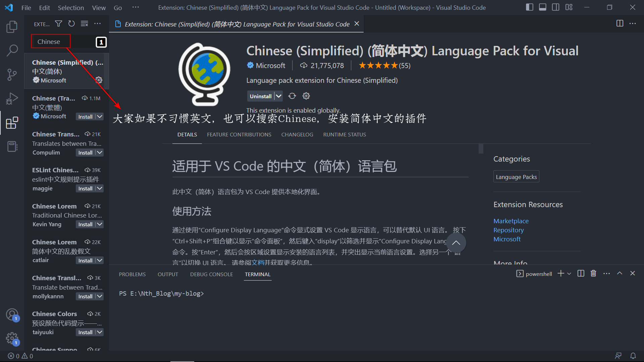Open the Uninstall dropdown arrow
The image size is (644, 362).
coord(278,96)
